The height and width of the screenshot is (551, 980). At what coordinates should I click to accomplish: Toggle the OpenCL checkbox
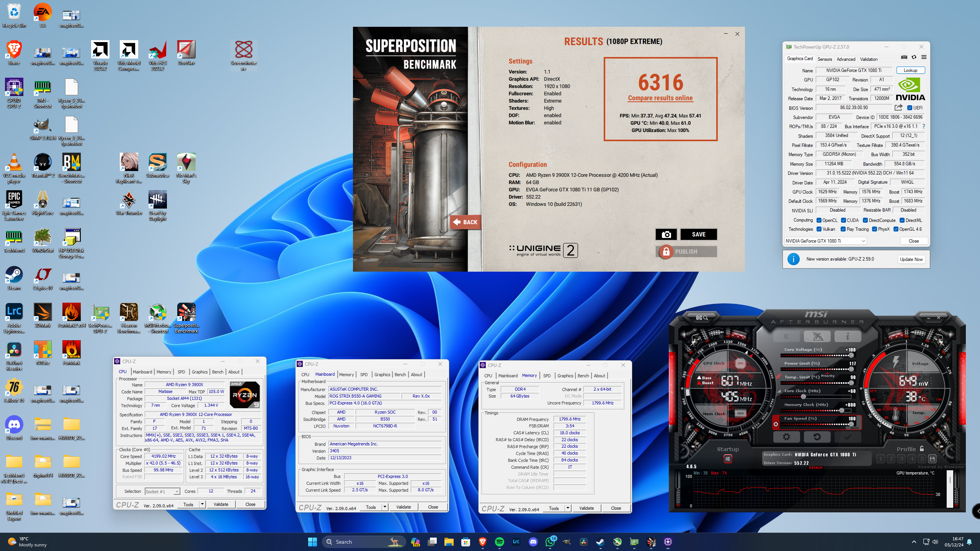click(819, 220)
